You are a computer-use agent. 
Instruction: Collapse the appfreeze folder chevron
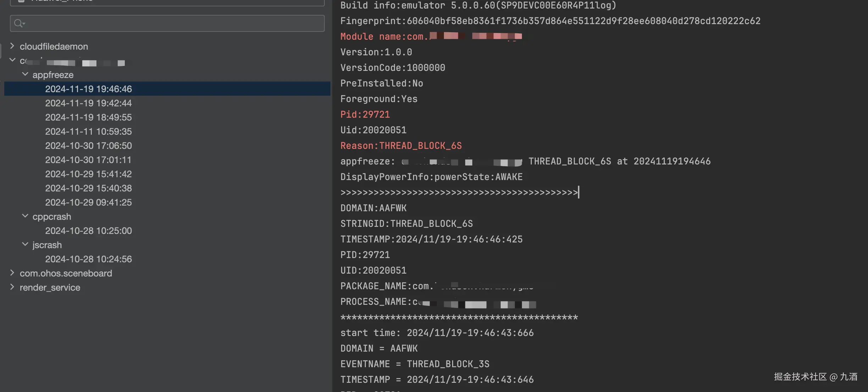(25, 74)
